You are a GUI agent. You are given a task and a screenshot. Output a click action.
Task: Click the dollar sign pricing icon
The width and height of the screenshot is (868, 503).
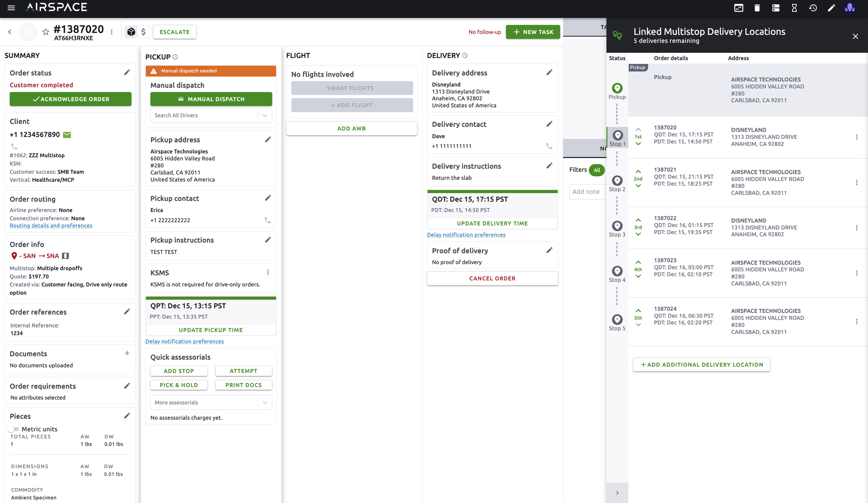(143, 32)
